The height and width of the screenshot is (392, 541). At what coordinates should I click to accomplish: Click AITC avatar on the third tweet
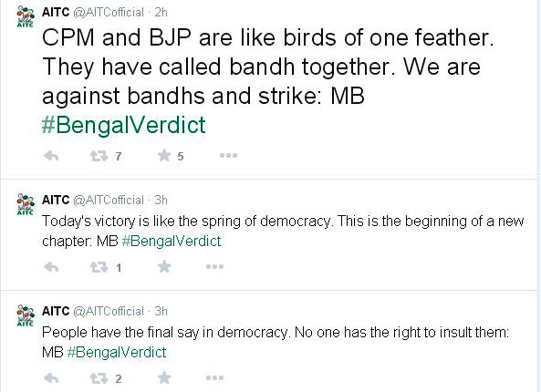click(26, 315)
